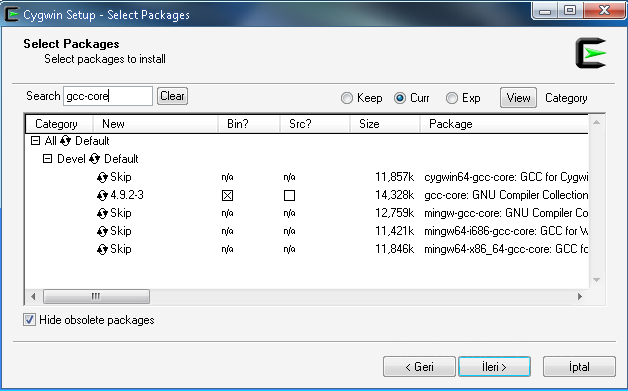Cancel setup with the İptal button
628x391 pixels.
[579, 367]
